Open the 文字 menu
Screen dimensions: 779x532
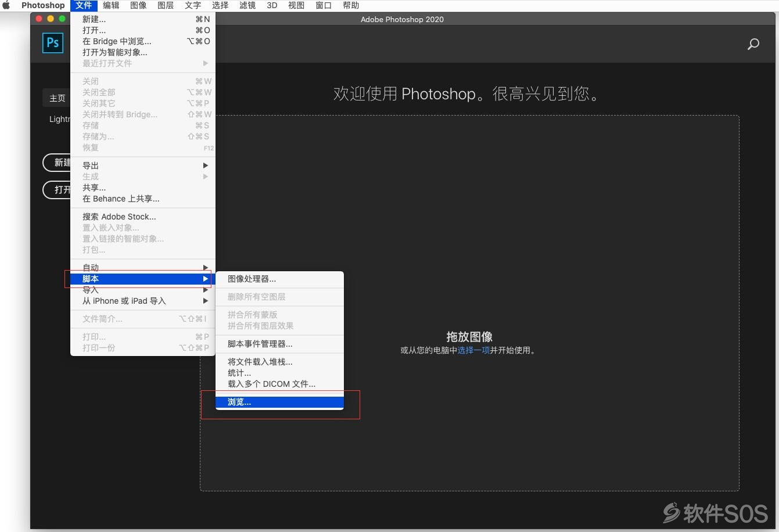(x=193, y=5)
